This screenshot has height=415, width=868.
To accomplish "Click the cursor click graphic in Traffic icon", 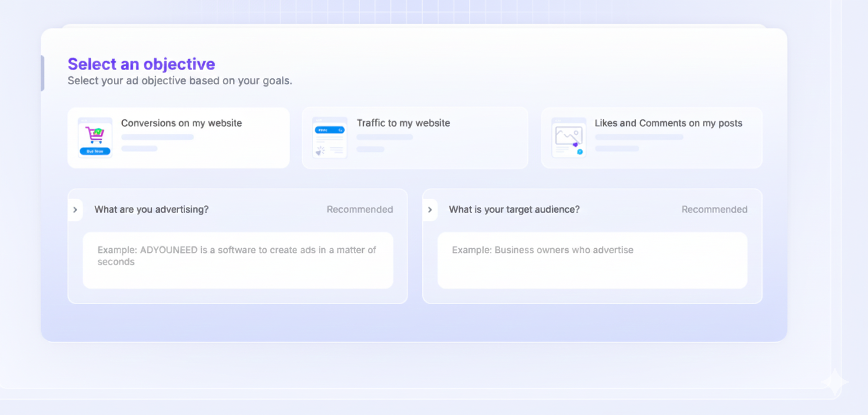I will tap(320, 151).
